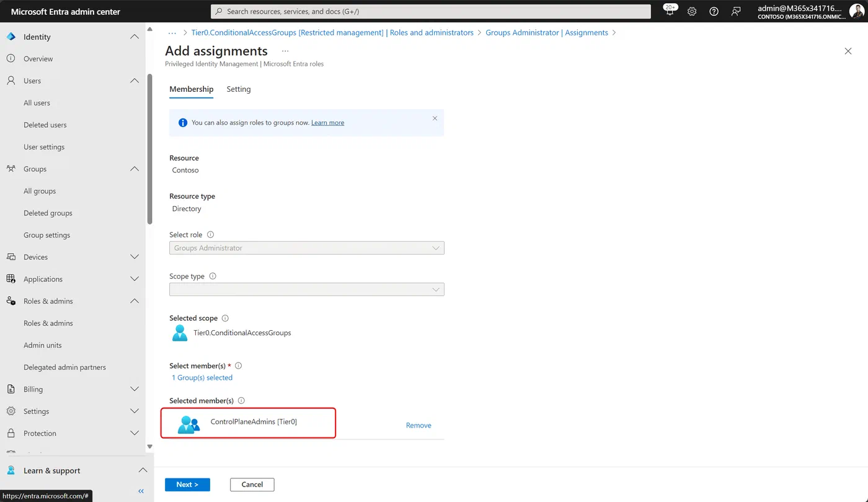This screenshot has height=502, width=868.
Task: Open All users in sidebar
Action: coord(37,103)
